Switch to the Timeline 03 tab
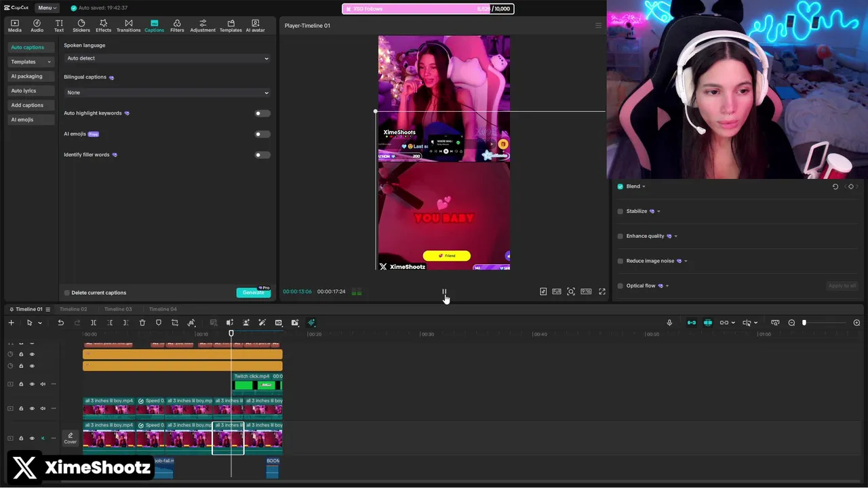Viewport: 868px width, 488px height. (118, 309)
